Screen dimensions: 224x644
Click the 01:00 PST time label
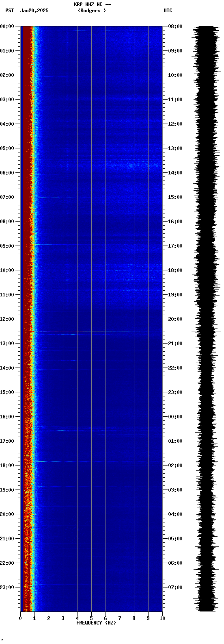7,51
